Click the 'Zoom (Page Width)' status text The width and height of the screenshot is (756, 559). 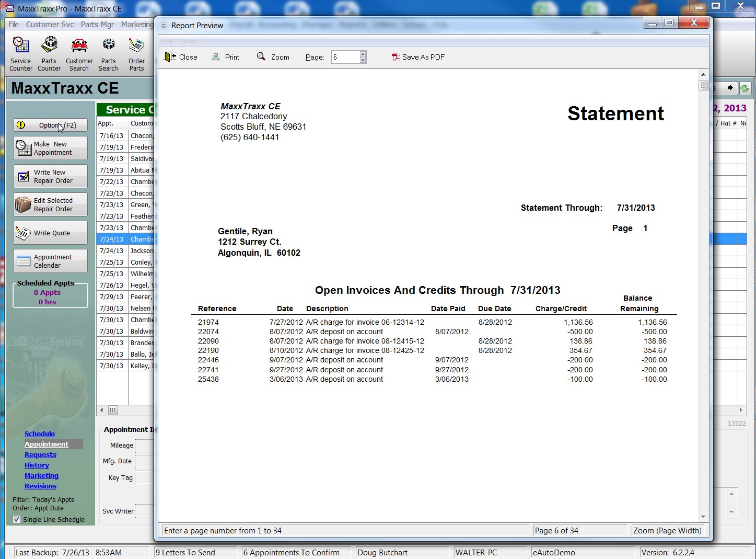pyautogui.click(x=667, y=530)
